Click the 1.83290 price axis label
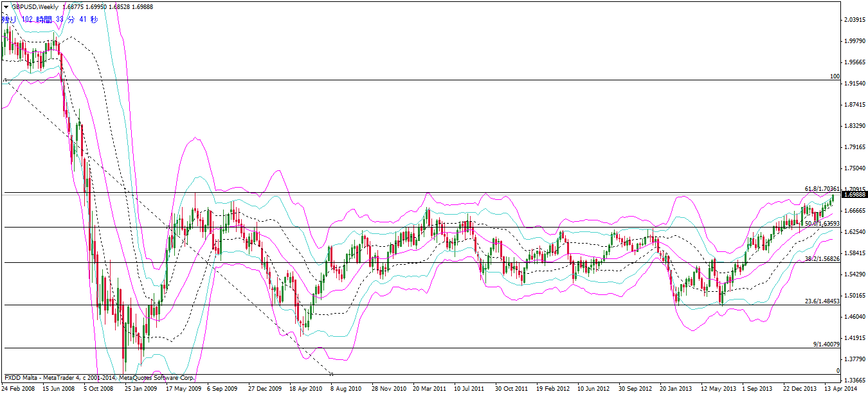Screen dimensions: 868x394 [854, 126]
